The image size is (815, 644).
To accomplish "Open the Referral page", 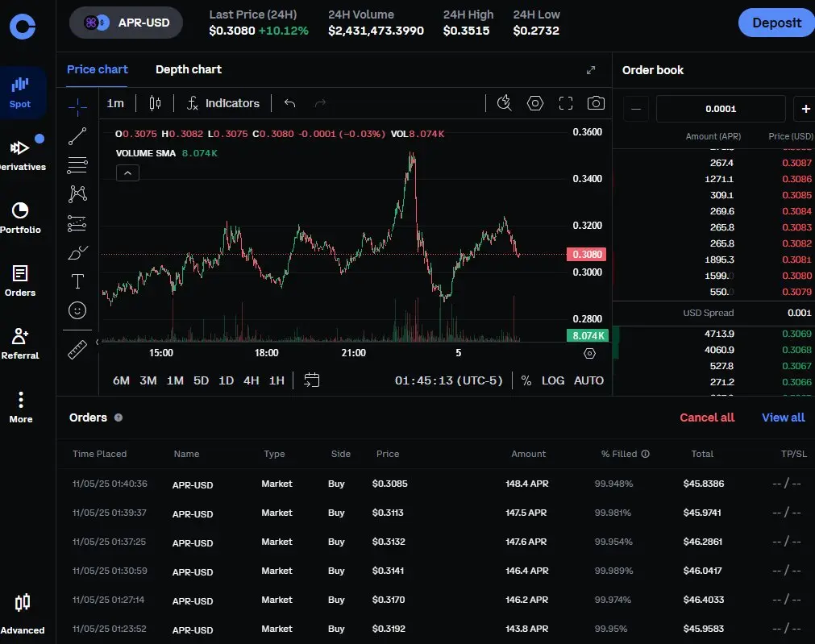I will tap(20, 343).
